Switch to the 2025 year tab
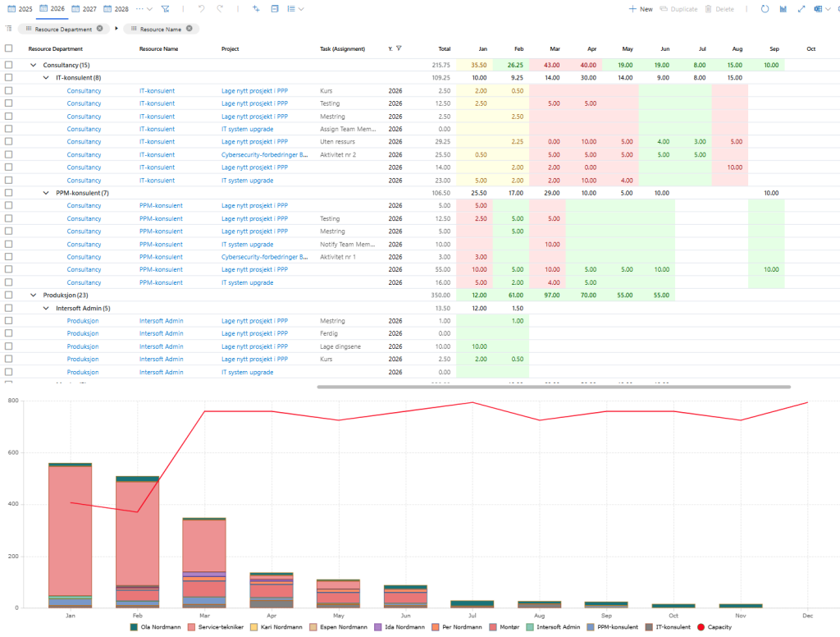This screenshot has width=840, height=637. tap(20, 9)
